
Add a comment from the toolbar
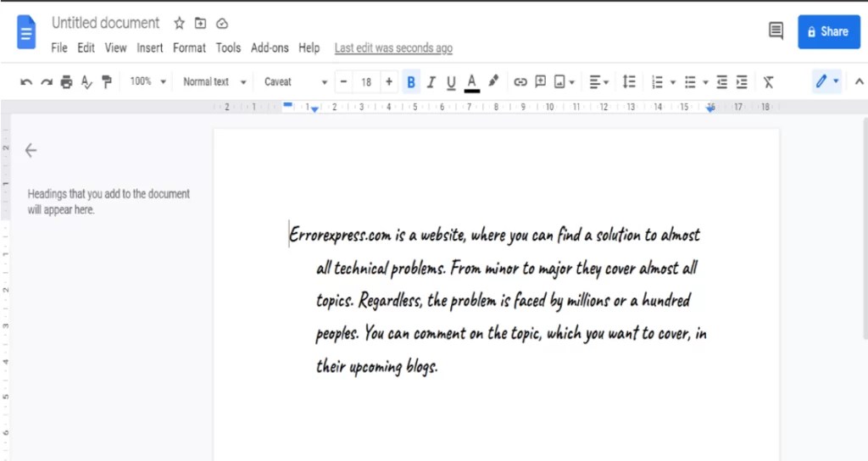(540, 82)
